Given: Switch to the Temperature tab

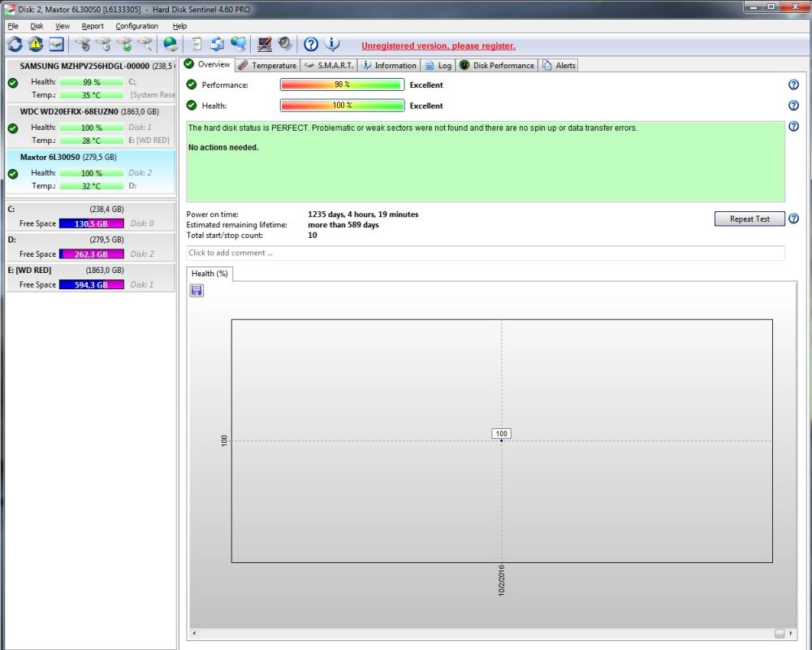Looking at the screenshot, I should pos(268,65).
